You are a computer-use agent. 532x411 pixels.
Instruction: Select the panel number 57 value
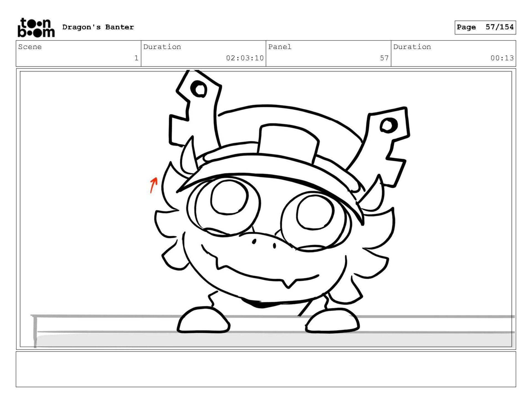click(384, 58)
